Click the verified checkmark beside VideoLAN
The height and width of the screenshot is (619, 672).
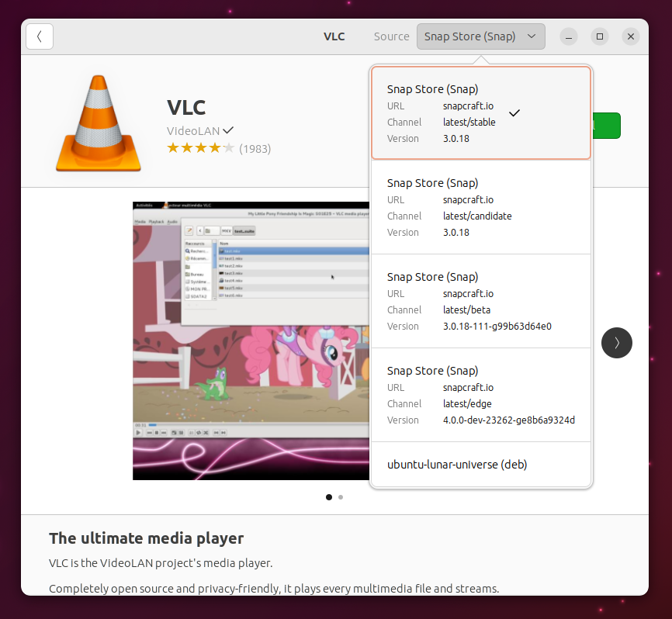(x=228, y=130)
